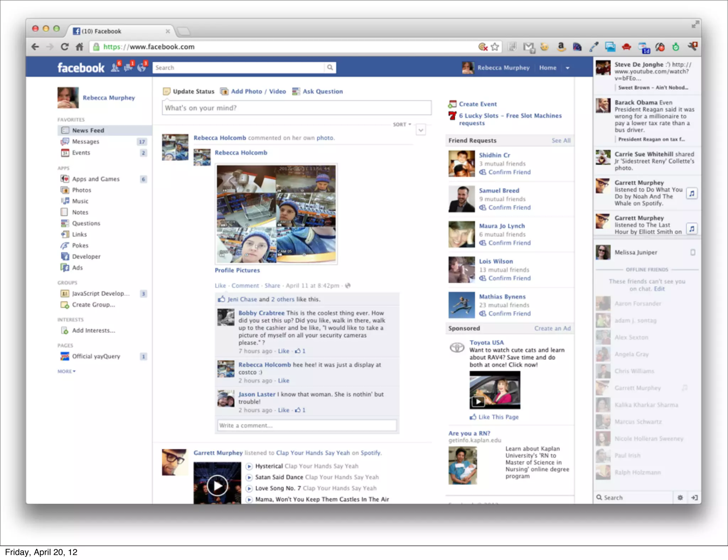Play Toyota USA video ad

coord(478,402)
